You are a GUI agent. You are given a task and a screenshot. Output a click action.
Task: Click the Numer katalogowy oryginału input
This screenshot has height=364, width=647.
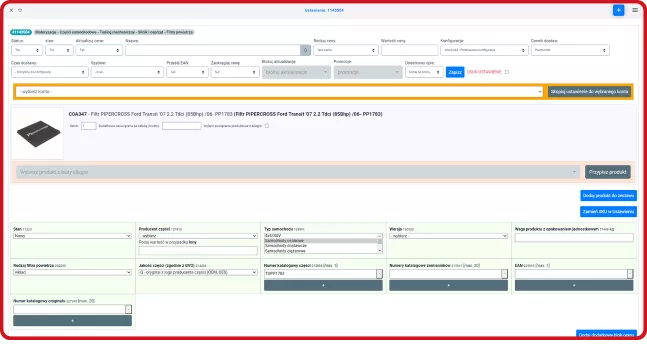coord(69,309)
